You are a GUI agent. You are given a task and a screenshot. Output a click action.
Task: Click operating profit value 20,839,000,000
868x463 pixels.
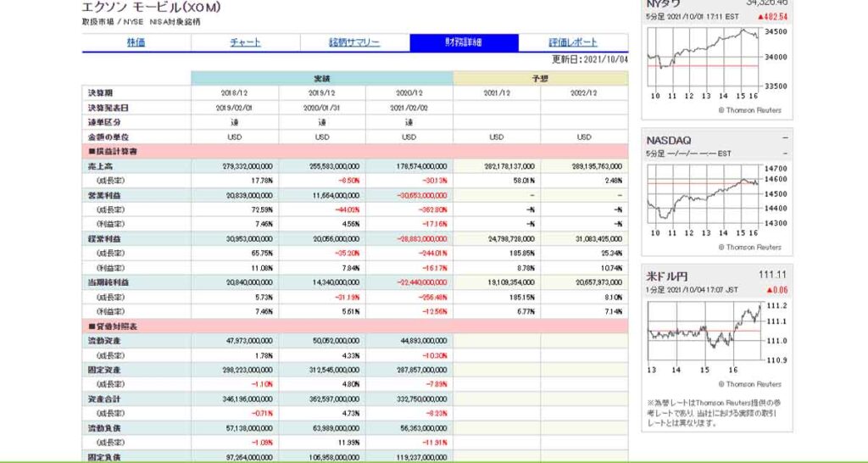coord(248,196)
